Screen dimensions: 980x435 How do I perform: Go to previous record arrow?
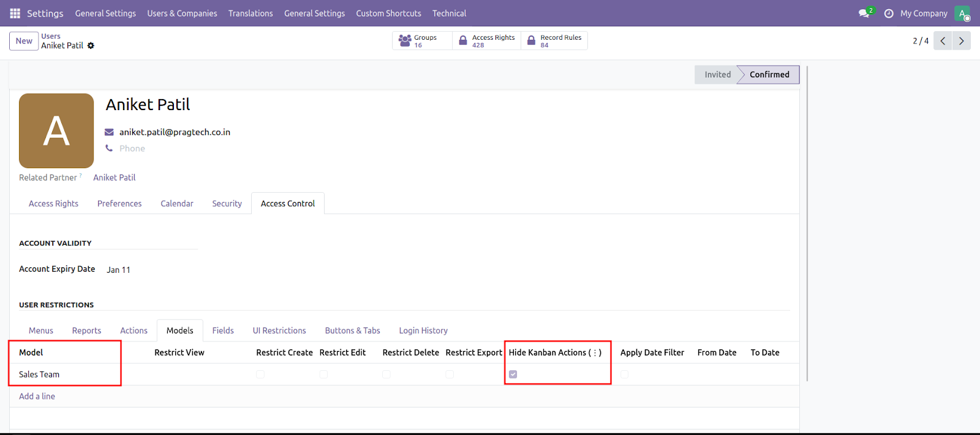click(943, 41)
